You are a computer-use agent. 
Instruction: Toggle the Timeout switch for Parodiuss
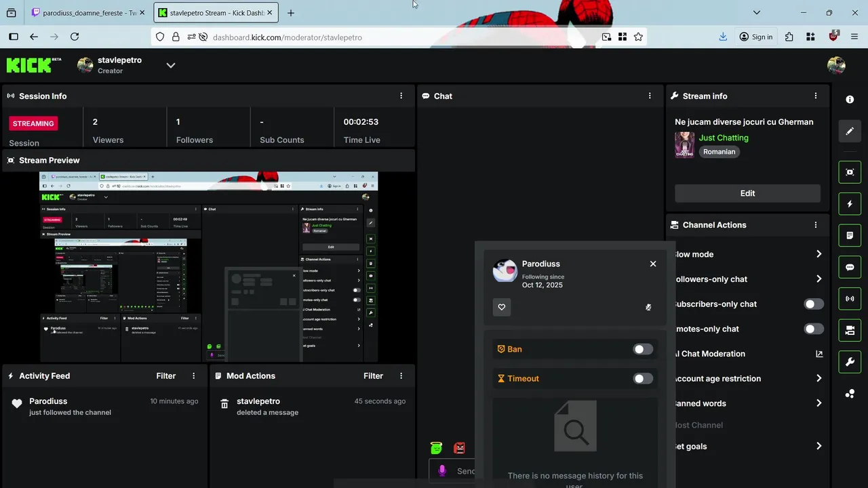(643, 378)
